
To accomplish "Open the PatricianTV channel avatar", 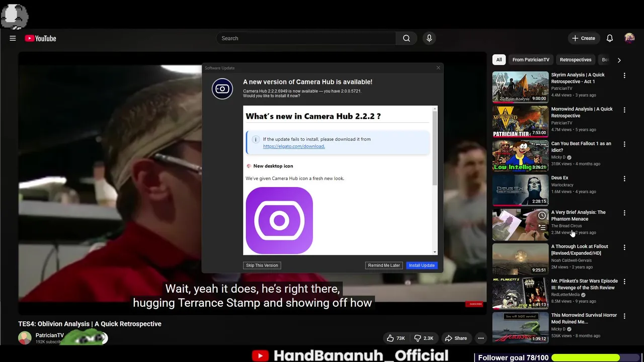I will click(x=25, y=338).
